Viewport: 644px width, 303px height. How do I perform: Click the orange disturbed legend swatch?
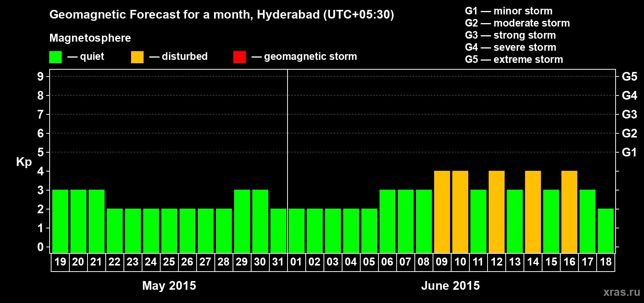(137, 57)
